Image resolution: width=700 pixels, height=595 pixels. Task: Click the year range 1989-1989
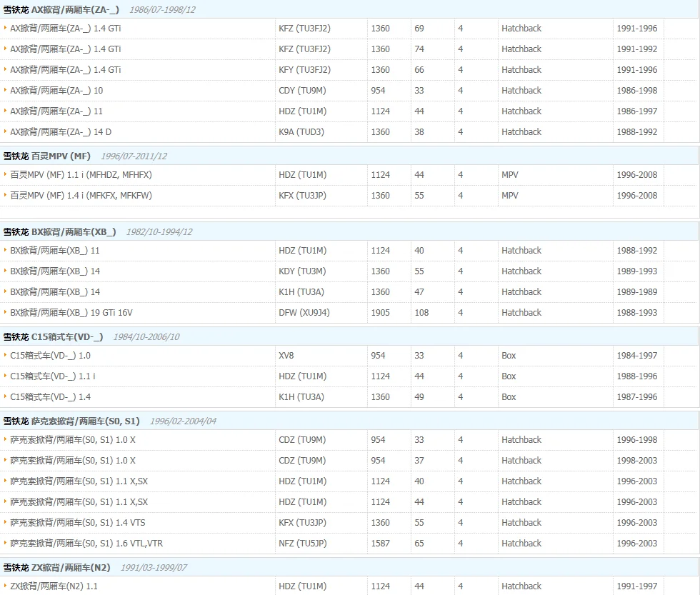[x=637, y=292]
